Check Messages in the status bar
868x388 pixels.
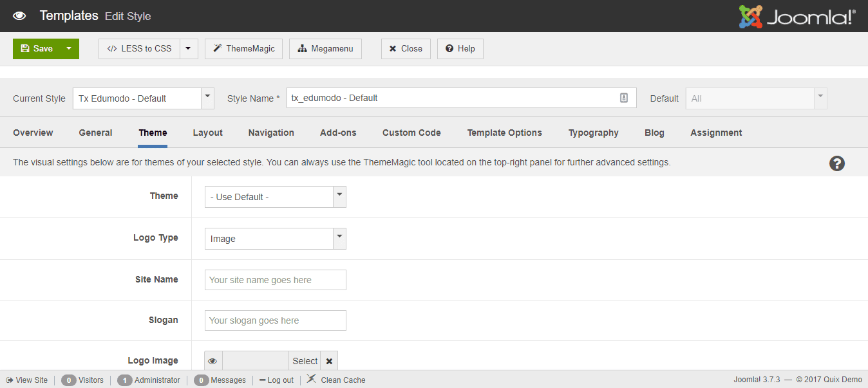tap(201, 380)
